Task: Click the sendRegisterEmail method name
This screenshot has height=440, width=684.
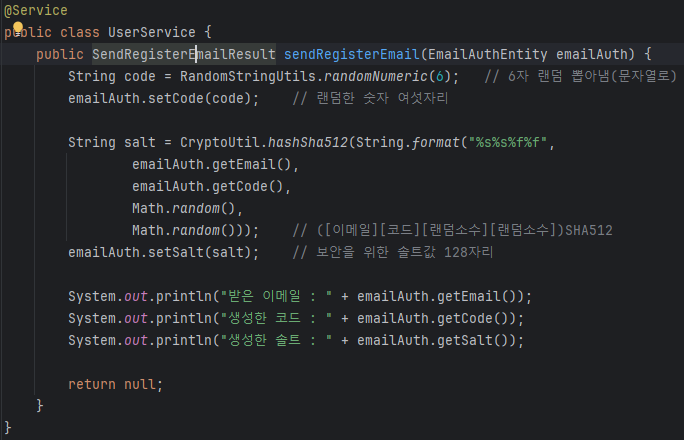Action: click(352, 55)
